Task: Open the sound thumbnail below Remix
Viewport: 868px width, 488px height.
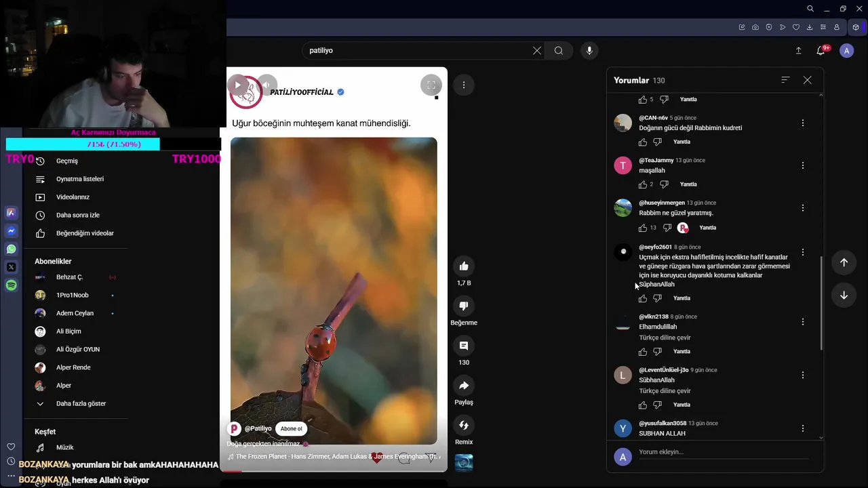Action: (464, 462)
